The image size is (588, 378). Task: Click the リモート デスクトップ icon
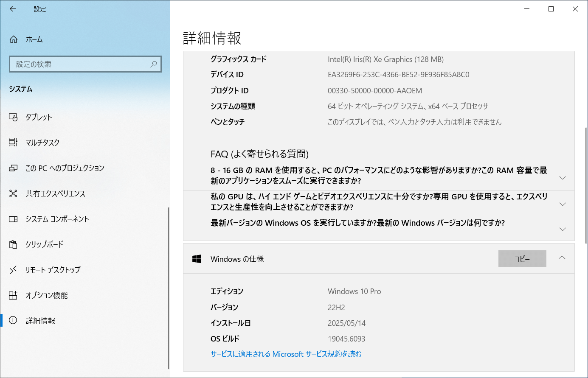[x=13, y=270]
